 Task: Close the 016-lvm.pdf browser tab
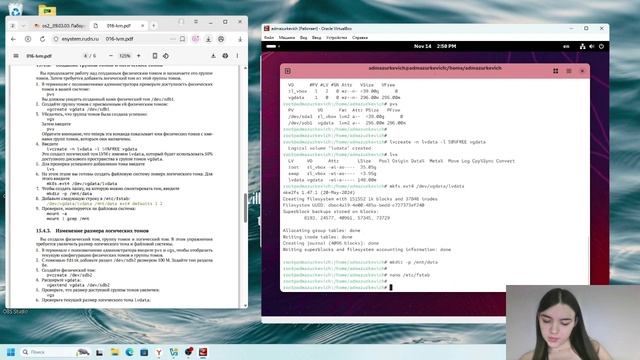[142, 25]
